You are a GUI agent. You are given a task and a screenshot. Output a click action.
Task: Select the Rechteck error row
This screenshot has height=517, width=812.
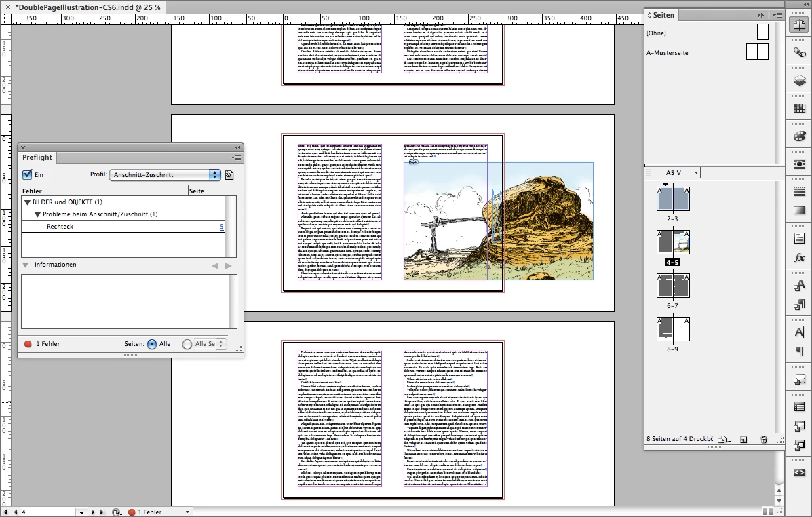click(x=123, y=227)
